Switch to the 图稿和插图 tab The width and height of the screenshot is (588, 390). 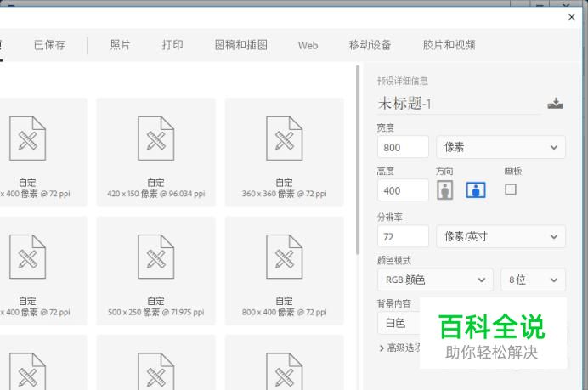point(240,45)
